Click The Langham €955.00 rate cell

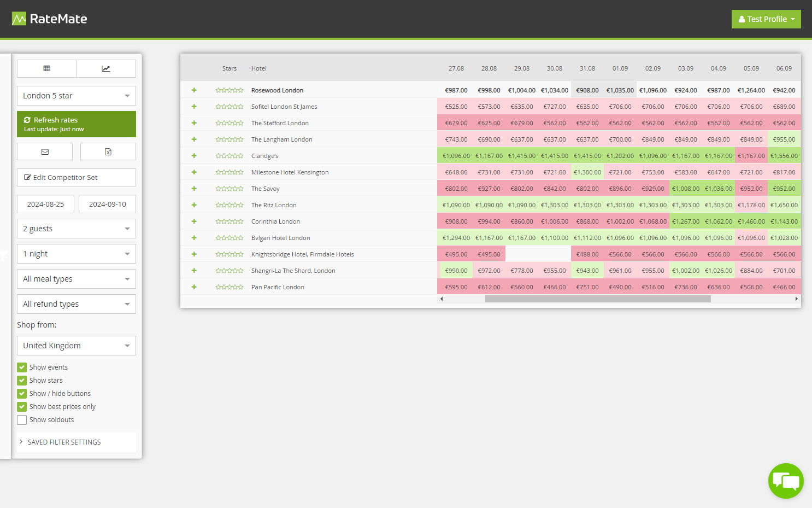[784, 139]
